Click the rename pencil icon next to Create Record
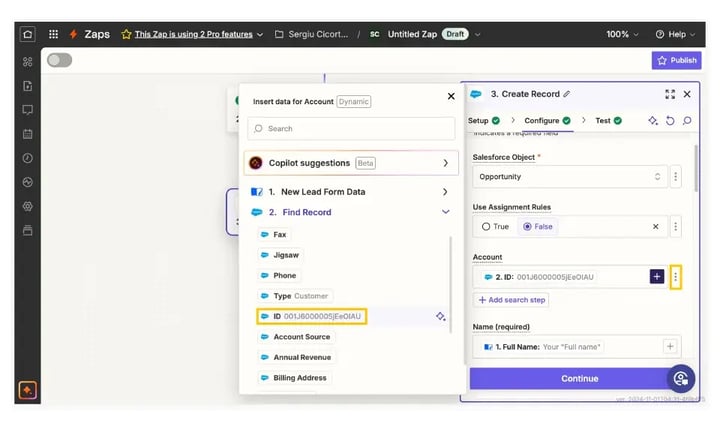The height and width of the screenshot is (426, 720). pyautogui.click(x=567, y=94)
